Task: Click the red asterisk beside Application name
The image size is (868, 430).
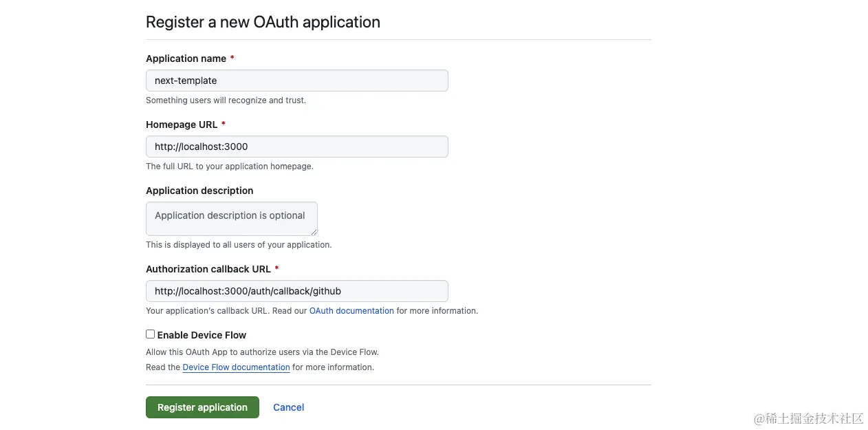Action: (232, 58)
